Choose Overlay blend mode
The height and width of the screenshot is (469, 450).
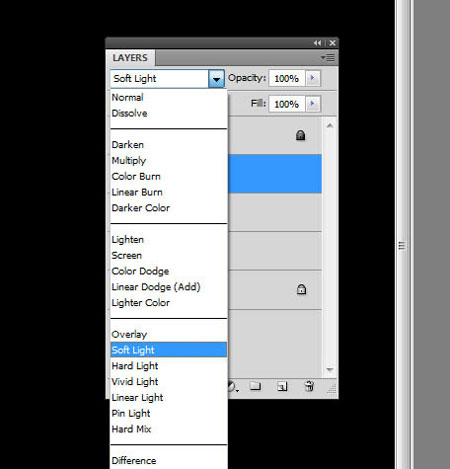[x=169, y=334]
